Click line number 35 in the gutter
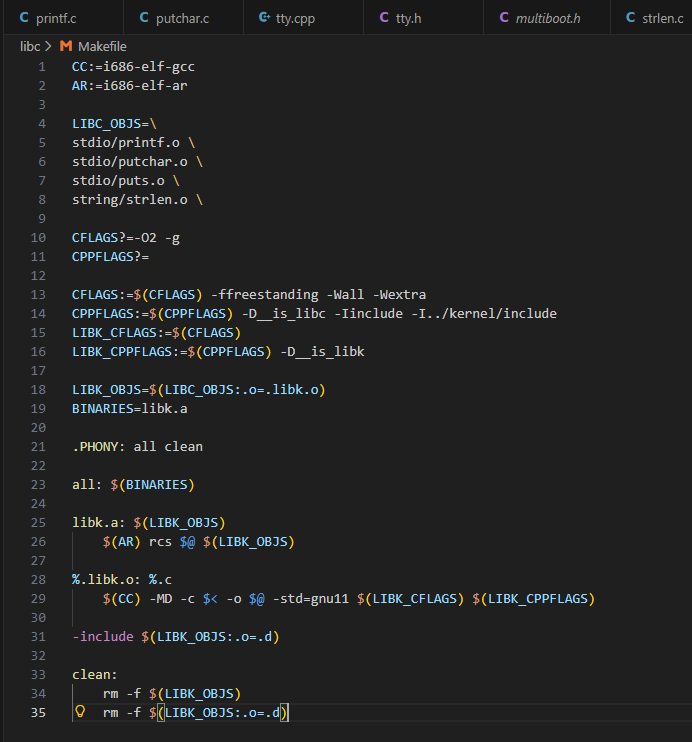This screenshot has height=742, width=692. (x=38, y=713)
